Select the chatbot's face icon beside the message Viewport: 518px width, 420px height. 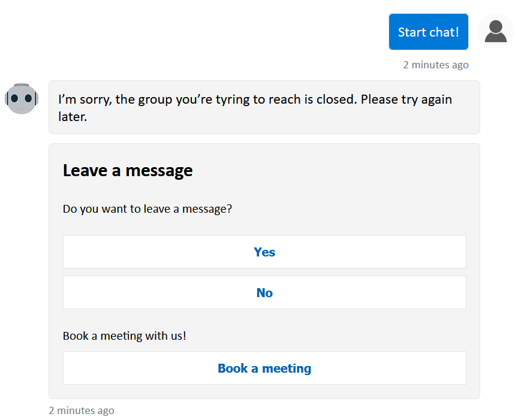[22, 98]
